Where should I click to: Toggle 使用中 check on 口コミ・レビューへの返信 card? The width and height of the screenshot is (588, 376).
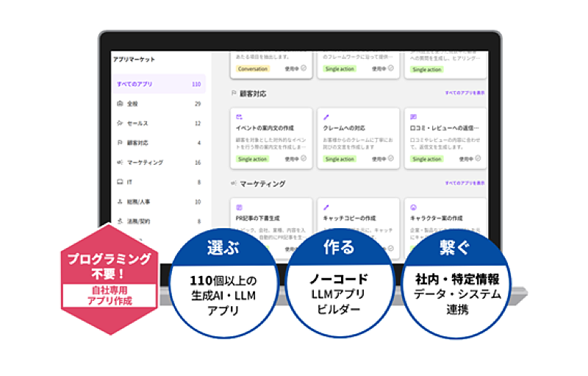click(477, 158)
